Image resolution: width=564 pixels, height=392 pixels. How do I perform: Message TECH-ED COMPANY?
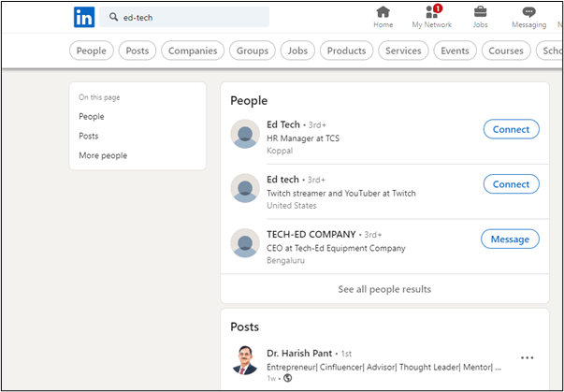(510, 240)
